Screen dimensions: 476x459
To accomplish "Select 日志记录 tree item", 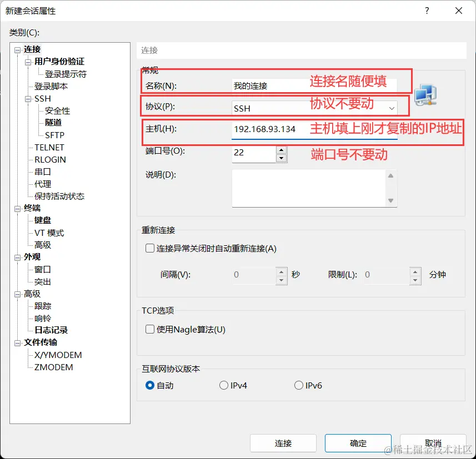I will (x=51, y=330).
